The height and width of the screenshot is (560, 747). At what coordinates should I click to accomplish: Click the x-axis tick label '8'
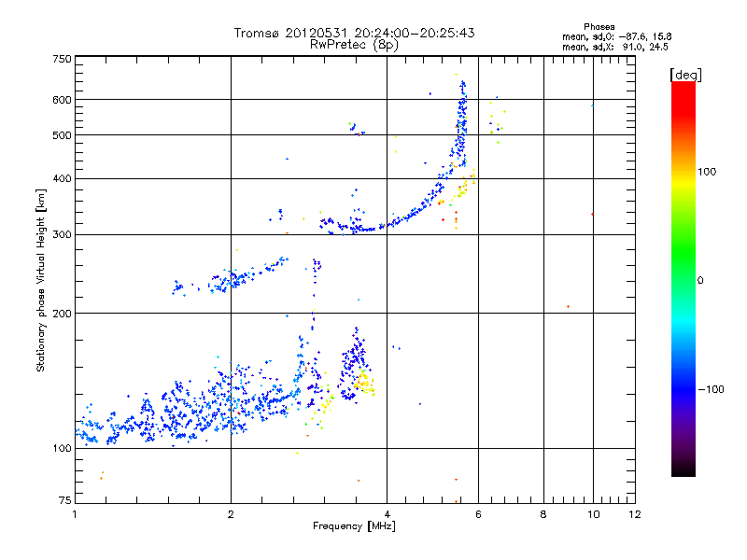[543, 514]
